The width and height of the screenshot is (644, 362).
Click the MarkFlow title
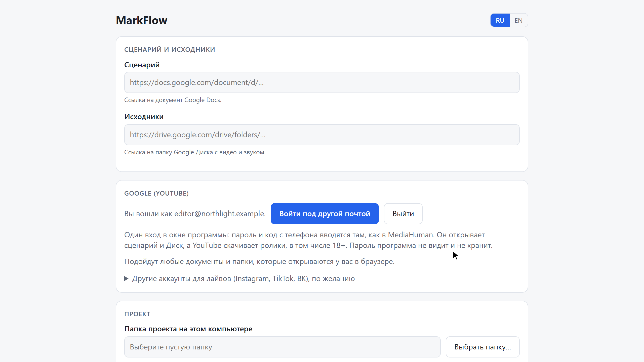click(x=141, y=20)
